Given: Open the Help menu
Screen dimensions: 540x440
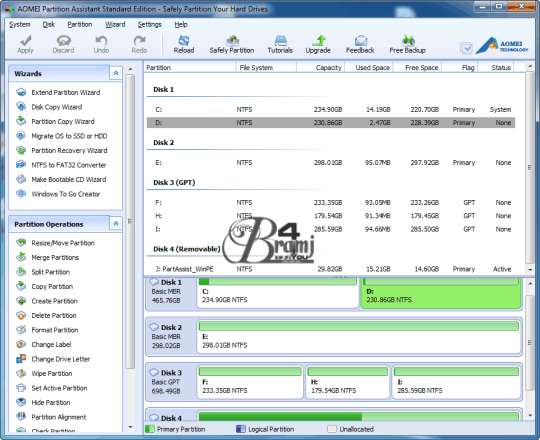Looking at the screenshot, I should point(181,24).
